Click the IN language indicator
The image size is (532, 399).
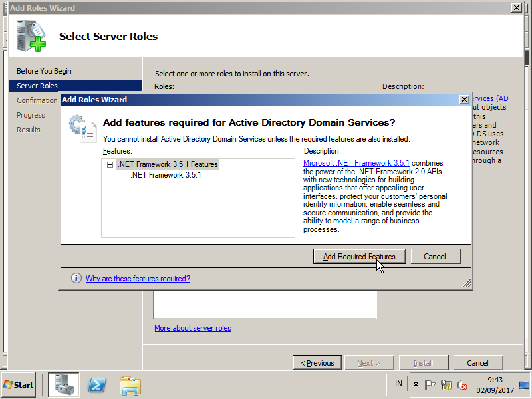point(398,384)
